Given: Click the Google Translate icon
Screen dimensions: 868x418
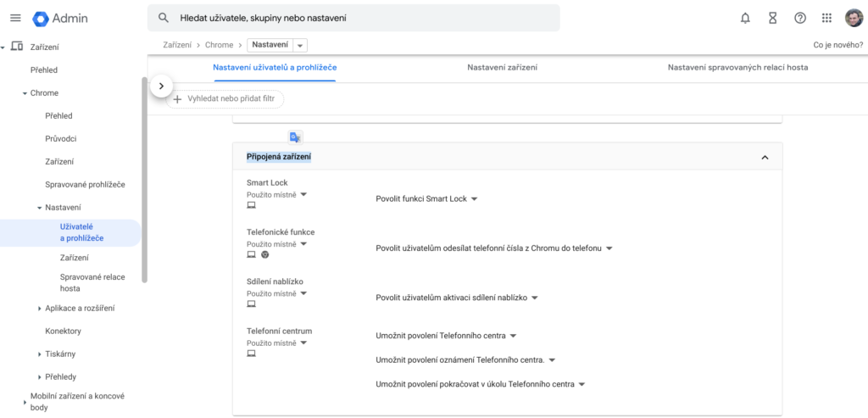Looking at the screenshot, I should (295, 137).
